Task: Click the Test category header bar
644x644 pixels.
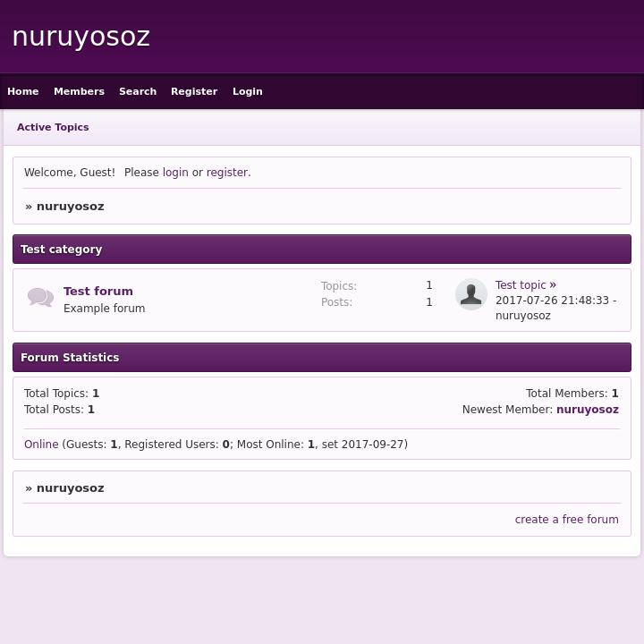Action: click(322, 250)
